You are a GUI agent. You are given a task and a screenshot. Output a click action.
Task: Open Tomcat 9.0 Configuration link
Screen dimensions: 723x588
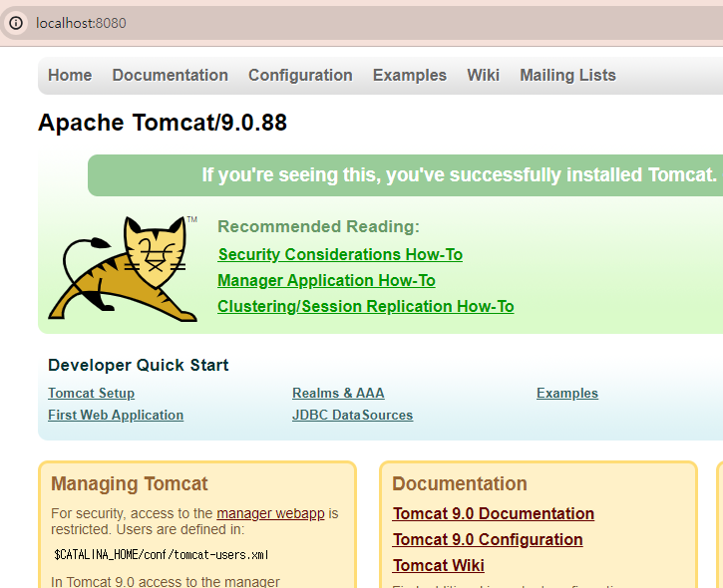(x=488, y=539)
